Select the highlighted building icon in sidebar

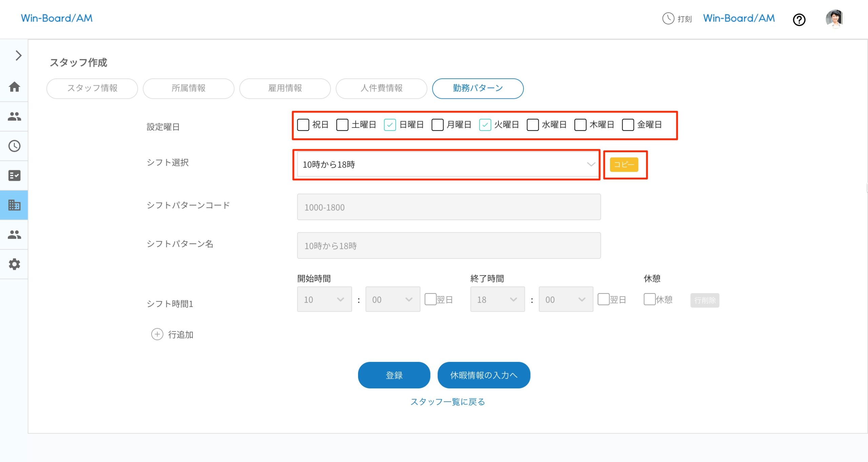click(14, 205)
